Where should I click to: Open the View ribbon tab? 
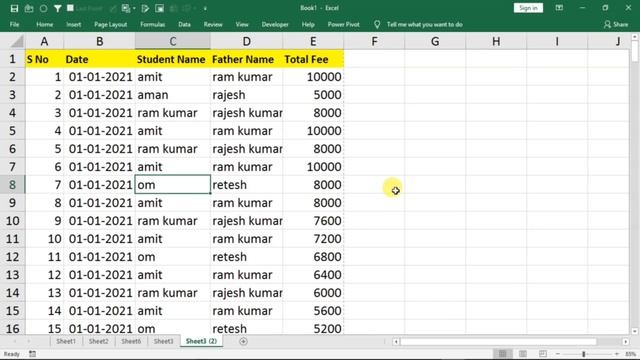[242, 24]
